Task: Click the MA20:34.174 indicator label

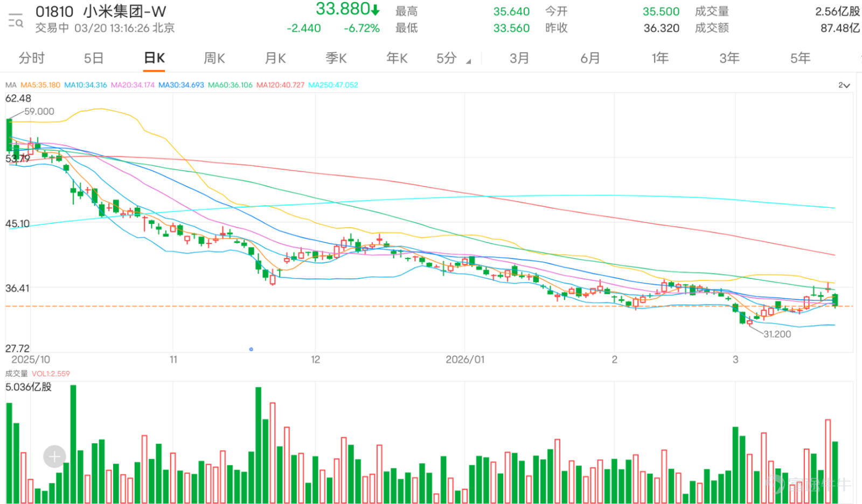Action: [x=133, y=85]
